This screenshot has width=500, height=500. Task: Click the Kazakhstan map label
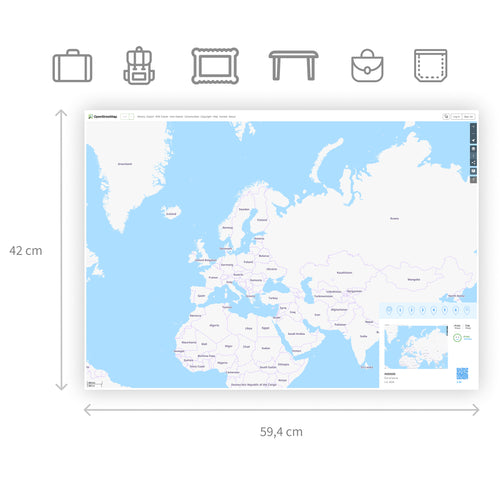click(344, 273)
